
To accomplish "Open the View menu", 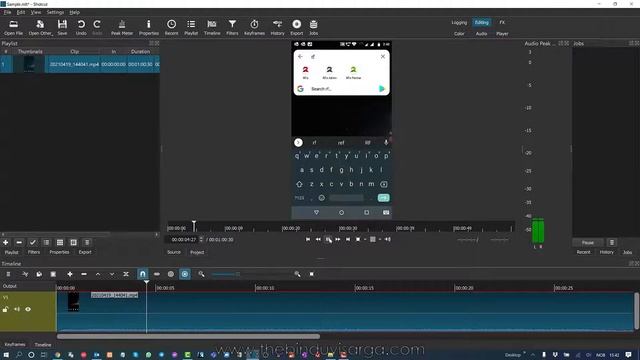I will (36, 12).
